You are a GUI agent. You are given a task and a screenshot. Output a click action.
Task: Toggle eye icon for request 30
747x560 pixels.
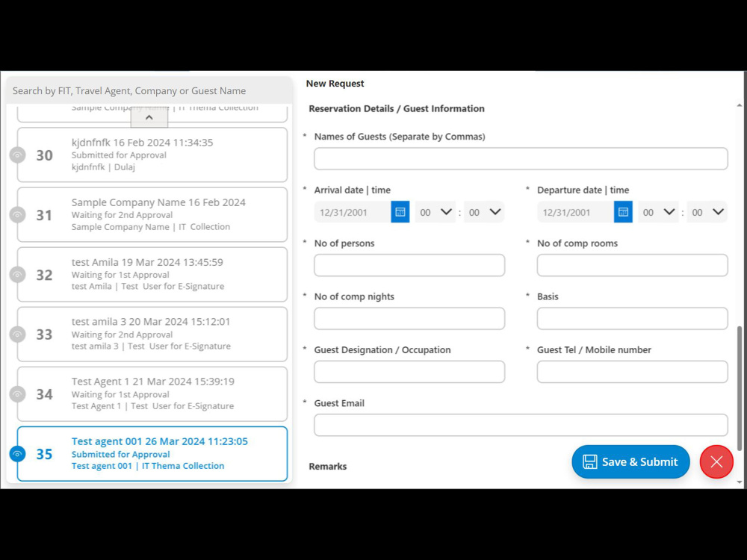pyautogui.click(x=18, y=155)
